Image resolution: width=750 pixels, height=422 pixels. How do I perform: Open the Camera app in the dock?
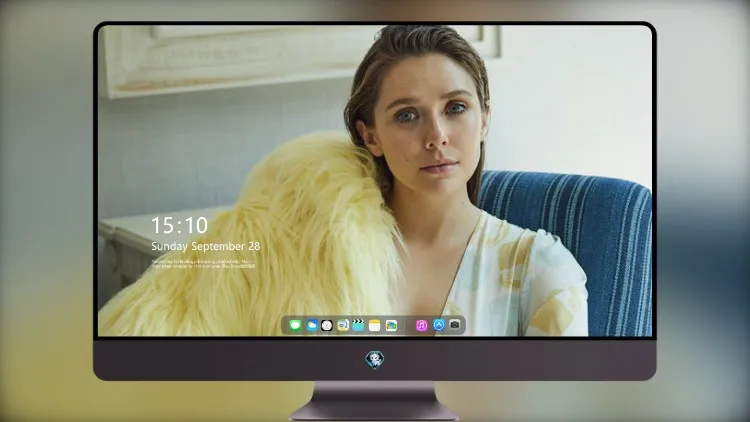(x=455, y=325)
